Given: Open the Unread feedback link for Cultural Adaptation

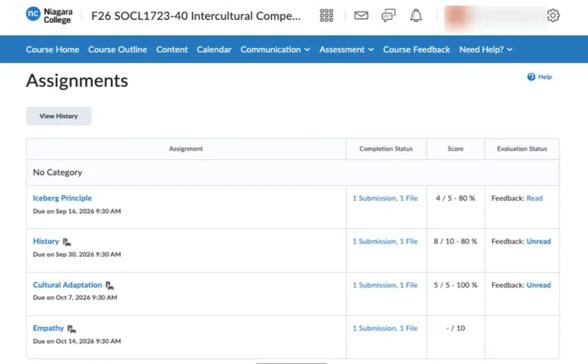Looking at the screenshot, I should (x=539, y=285).
